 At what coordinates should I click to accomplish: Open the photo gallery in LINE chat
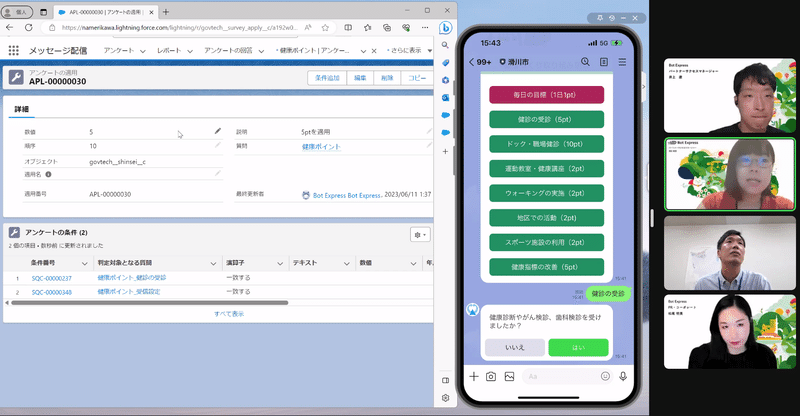[509, 376]
